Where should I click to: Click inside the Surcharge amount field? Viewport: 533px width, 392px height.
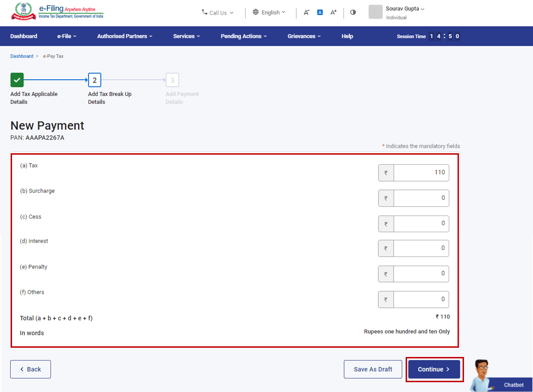click(x=421, y=198)
